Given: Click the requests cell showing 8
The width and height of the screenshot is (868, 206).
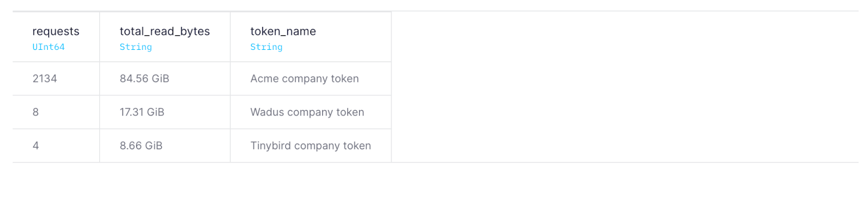Looking at the screenshot, I should [x=56, y=112].
